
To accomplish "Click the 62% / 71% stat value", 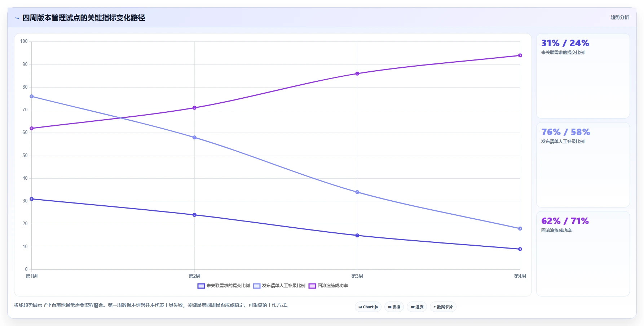I will (x=565, y=221).
